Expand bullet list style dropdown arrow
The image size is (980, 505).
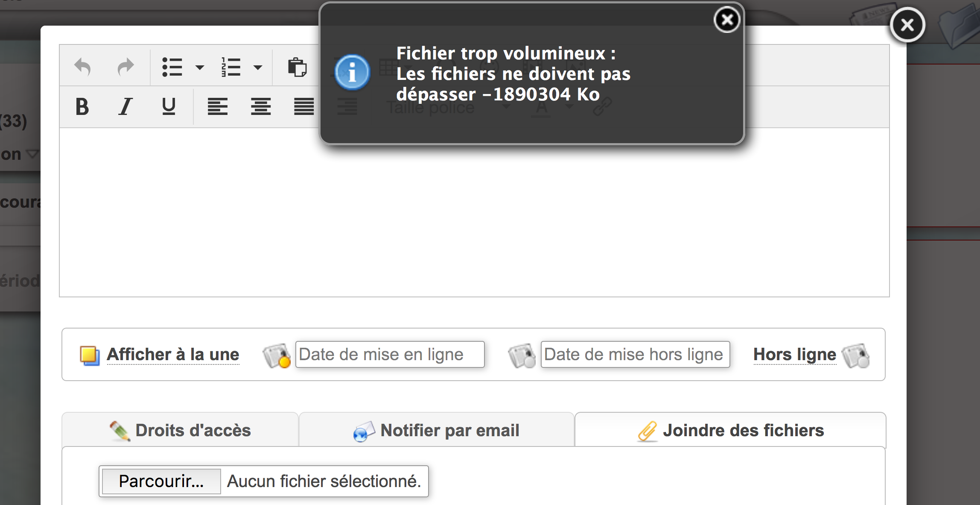click(199, 67)
